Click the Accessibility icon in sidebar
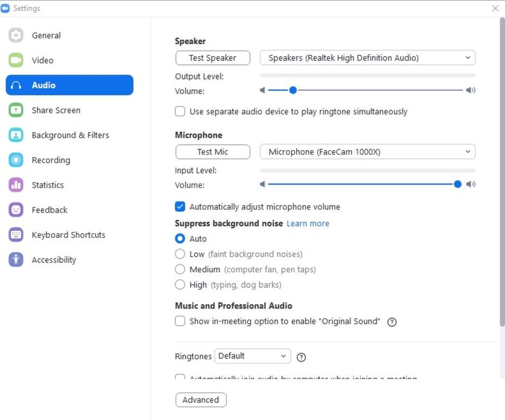This screenshot has height=420, width=505. pos(16,260)
